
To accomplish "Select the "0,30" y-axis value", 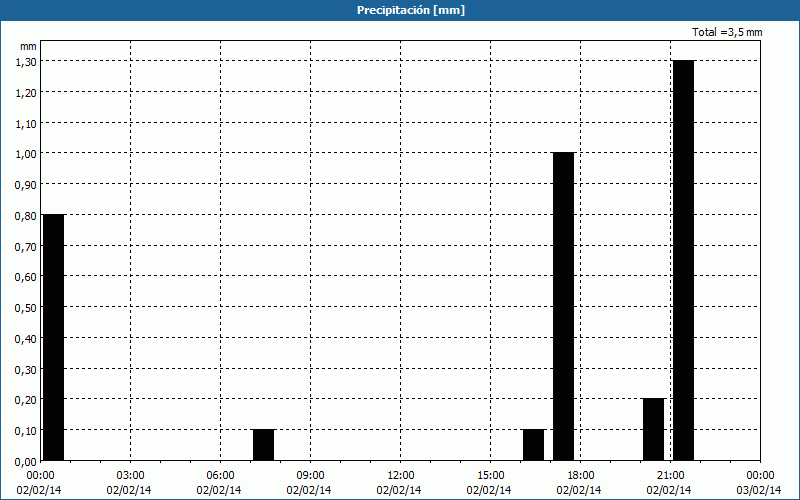I will tap(26, 369).
